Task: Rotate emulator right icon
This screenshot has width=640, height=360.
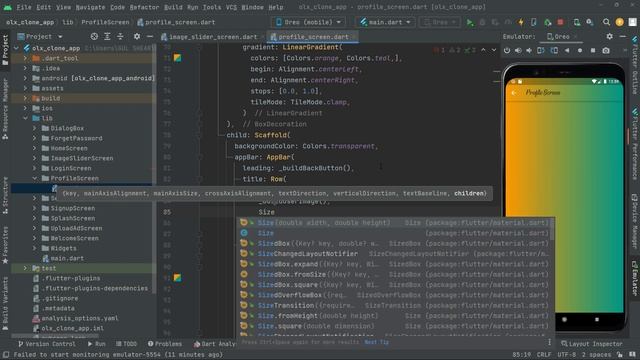Action: click(x=554, y=51)
